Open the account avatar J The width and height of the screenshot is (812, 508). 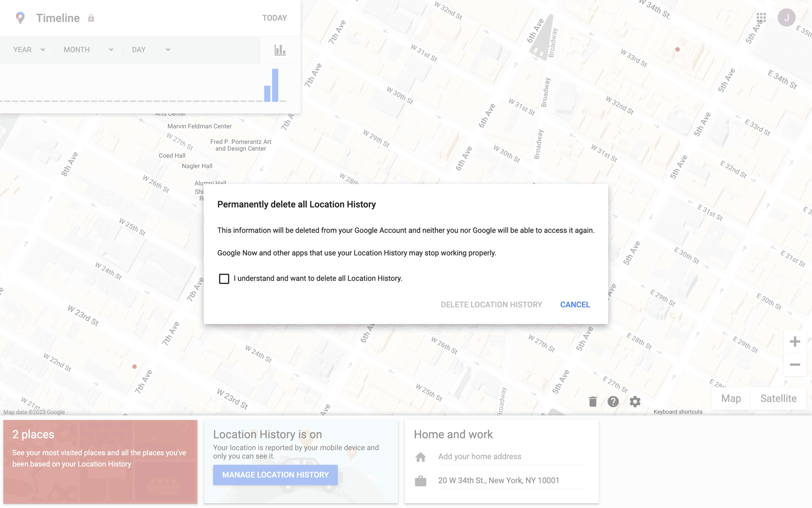coord(786,18)
